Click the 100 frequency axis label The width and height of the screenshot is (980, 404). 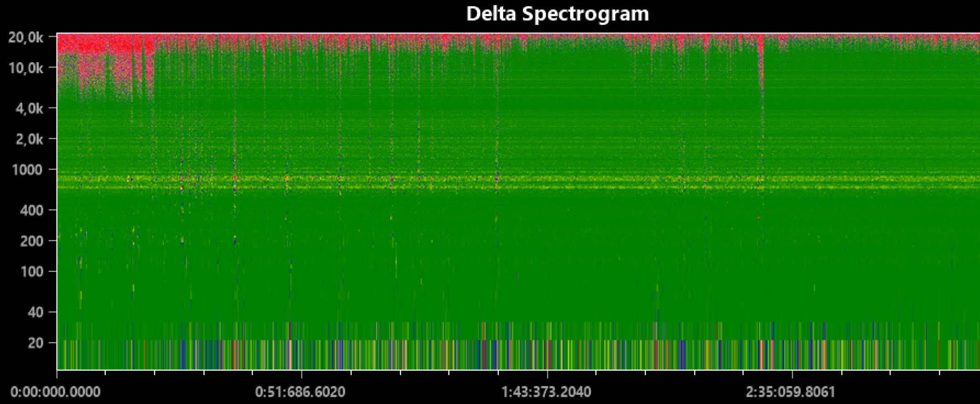(x=32, y=272)
